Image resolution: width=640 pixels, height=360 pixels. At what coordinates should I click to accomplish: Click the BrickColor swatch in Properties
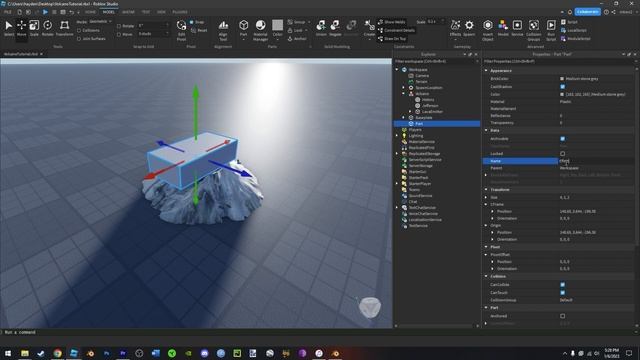562,79
